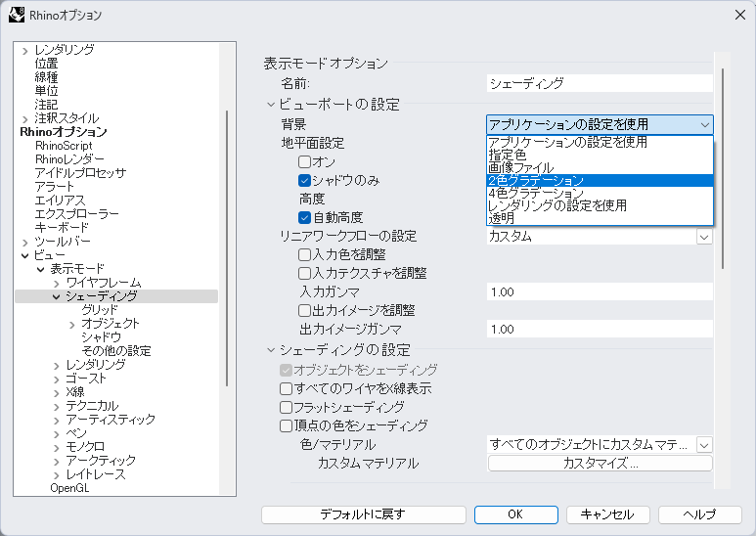This screenshot has width=756, height=536.
Task: Click the カスタマイズ... material button
Action: click(600, 464)
